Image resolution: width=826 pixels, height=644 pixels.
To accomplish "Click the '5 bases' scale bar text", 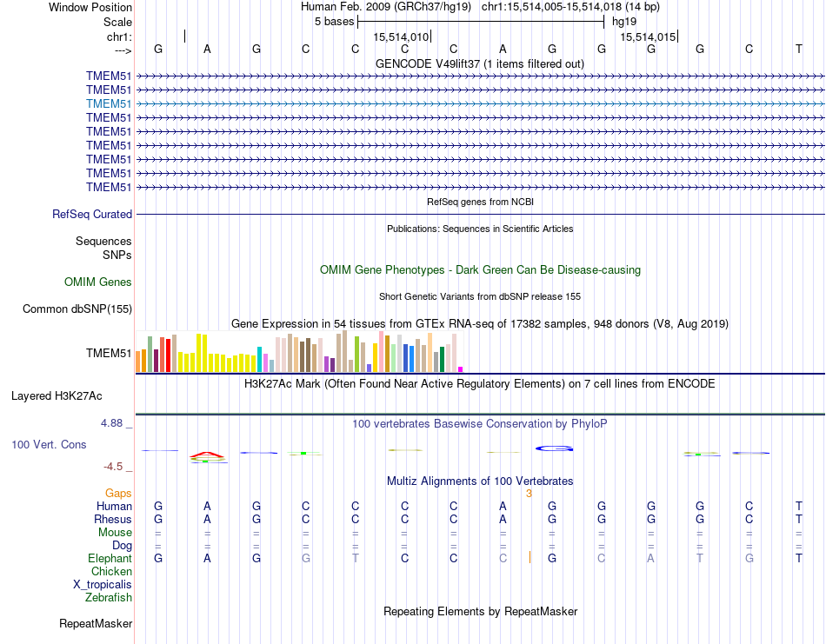I will (x=334, y=22).
